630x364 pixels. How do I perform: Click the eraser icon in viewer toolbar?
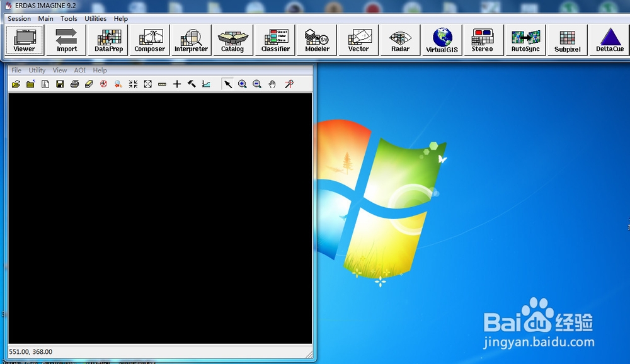pyautogui.click(x=89, y=84)
